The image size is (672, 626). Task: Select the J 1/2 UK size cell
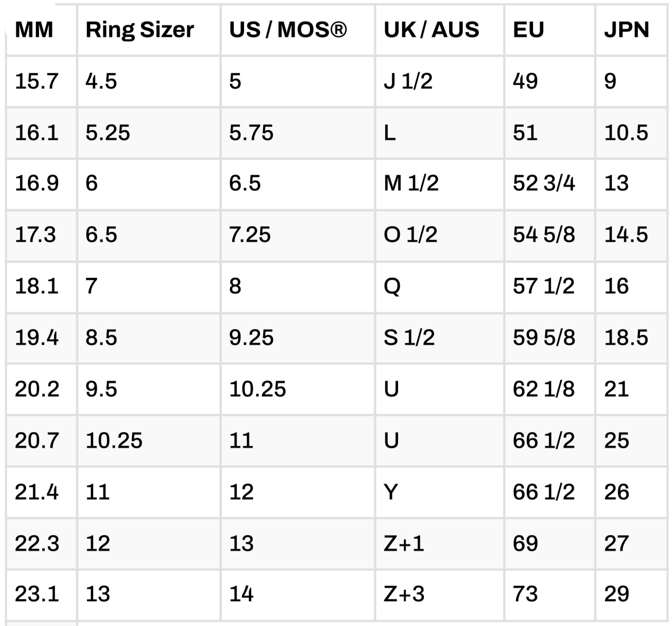point(408,81)
